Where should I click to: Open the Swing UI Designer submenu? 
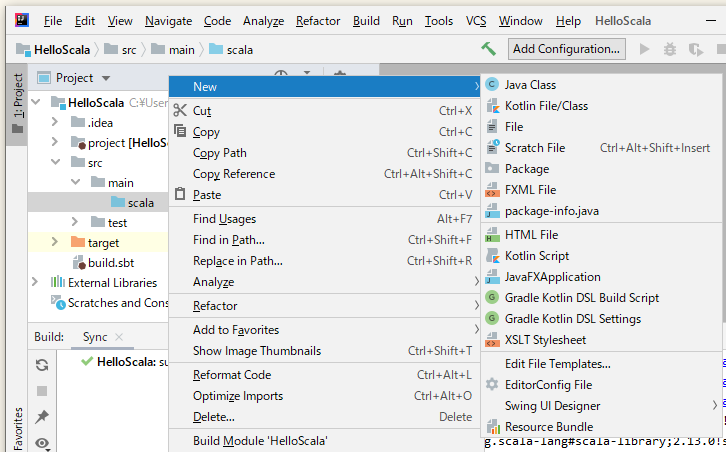coord(601,406)
